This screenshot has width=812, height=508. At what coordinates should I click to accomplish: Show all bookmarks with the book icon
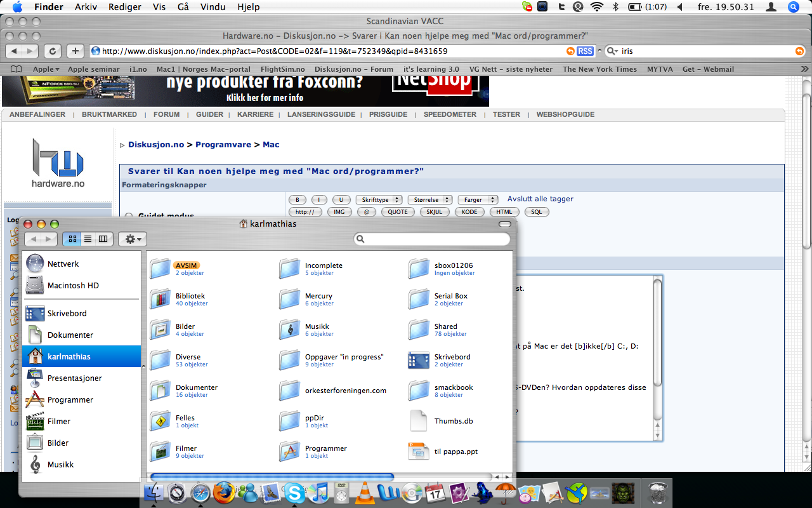(x=16, y=69)
